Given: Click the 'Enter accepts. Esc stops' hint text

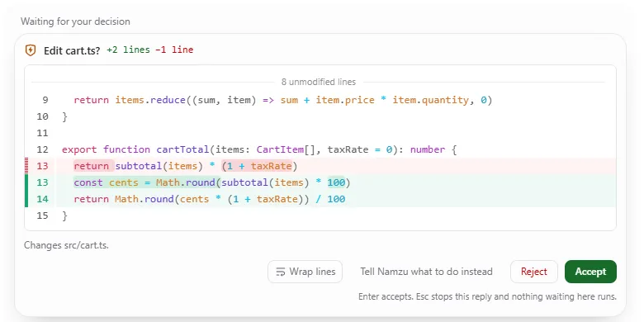Looking at the screenshot, I should point(487,296).
